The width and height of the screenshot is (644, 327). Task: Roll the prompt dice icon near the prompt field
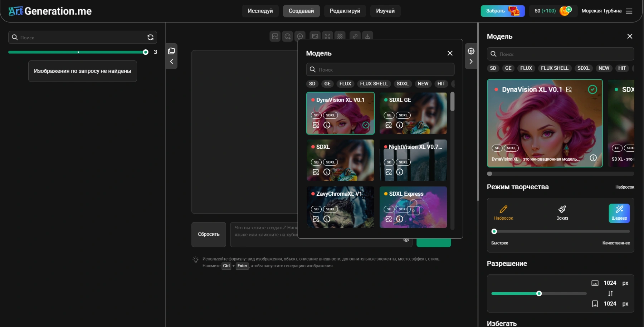click(406, 239)
